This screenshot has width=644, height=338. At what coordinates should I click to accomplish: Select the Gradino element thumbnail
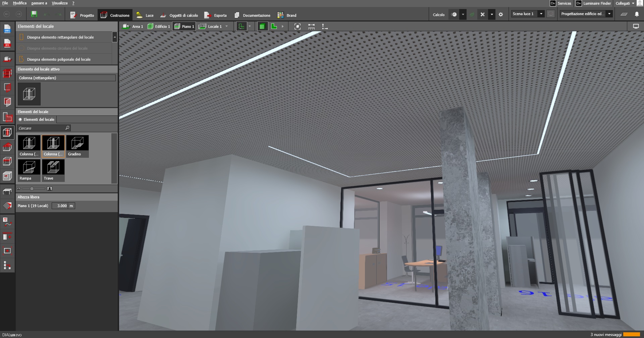[77, 146]
